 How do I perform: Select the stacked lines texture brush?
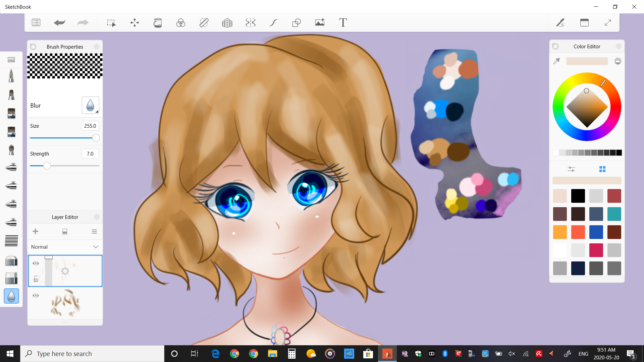[x=11, y=241]
